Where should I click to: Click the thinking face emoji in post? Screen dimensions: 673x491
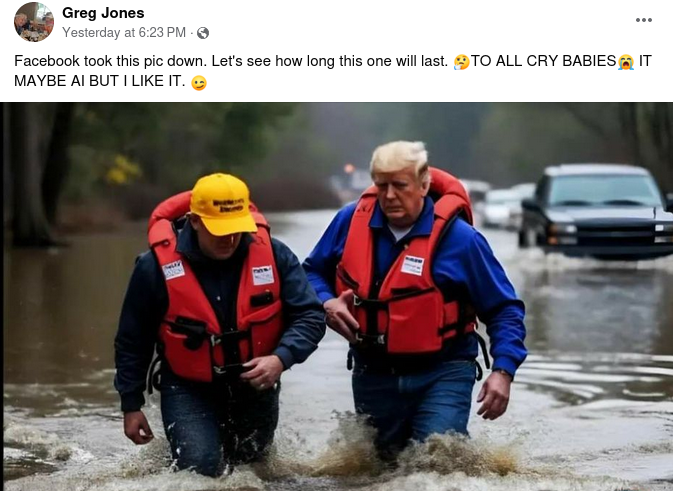click(461, 62)
